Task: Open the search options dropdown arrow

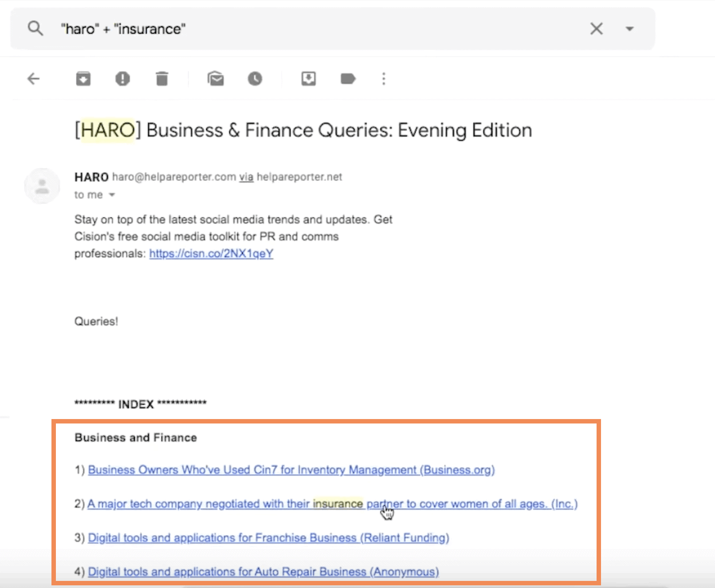Action: [629, 29]
